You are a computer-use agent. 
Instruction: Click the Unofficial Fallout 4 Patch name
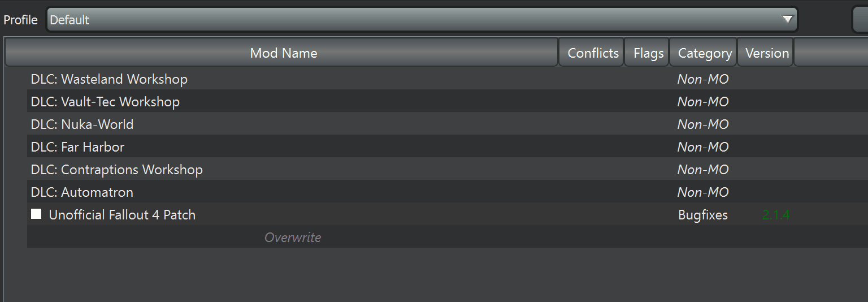click(x=122, y=215)
